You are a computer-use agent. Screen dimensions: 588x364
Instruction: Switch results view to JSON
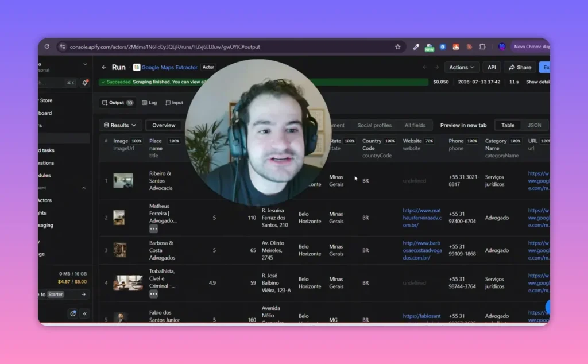pos(535,125)
